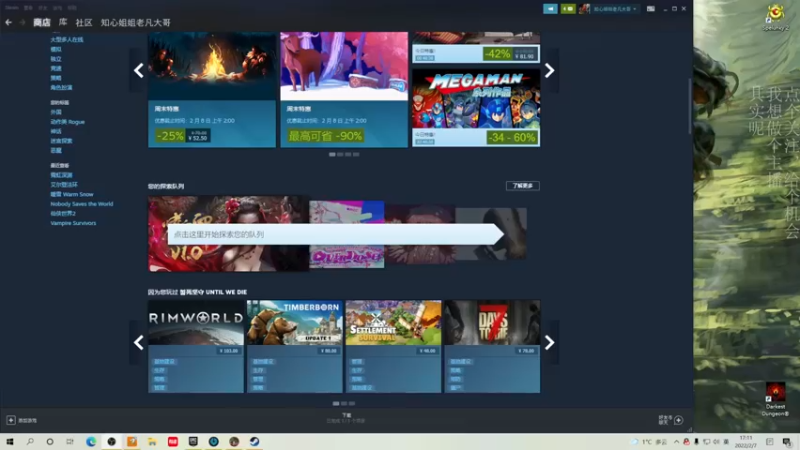The width and height of the screenshot is (800, 450).
Task: Open the Steam menu in title bar
Action: click(x=12, y=8)
